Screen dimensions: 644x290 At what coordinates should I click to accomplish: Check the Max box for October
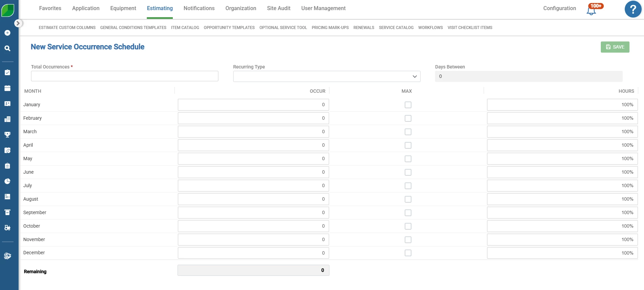408,226
